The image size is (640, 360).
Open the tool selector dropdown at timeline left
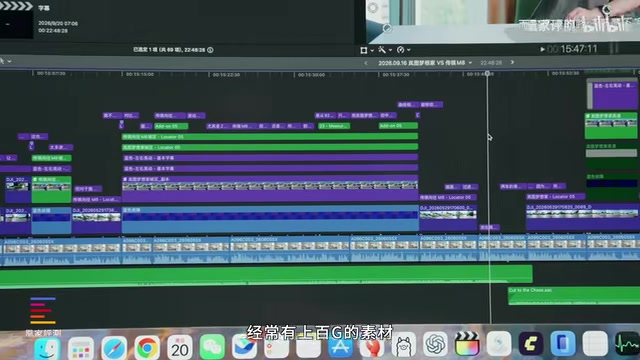coord(5,61)
